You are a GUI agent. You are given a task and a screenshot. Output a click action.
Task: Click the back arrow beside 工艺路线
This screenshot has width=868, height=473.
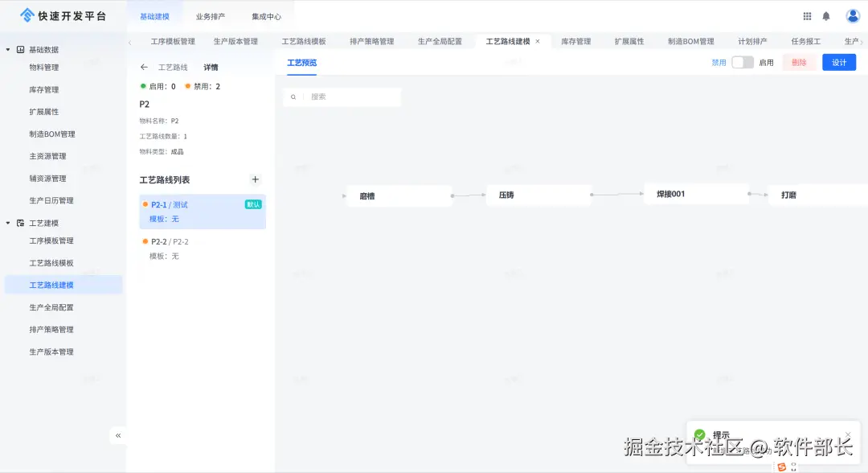(x=144, y=67)
